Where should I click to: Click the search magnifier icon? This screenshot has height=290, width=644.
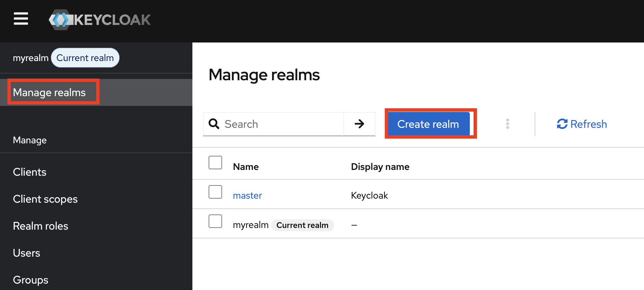click(214, 124)
